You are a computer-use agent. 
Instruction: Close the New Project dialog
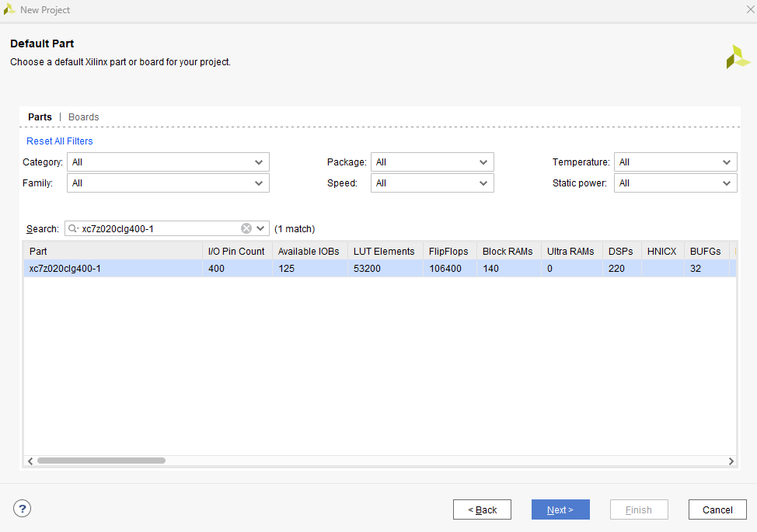(750, 9)
